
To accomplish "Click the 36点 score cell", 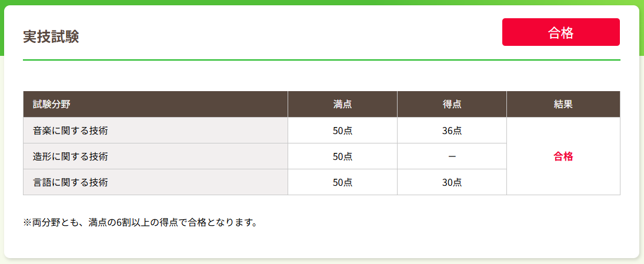I will point(452,131).
